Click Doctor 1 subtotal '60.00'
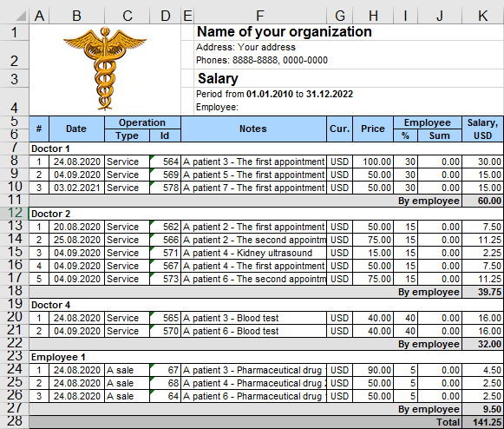This screenshot has height=429, width=504. [483, 201]
